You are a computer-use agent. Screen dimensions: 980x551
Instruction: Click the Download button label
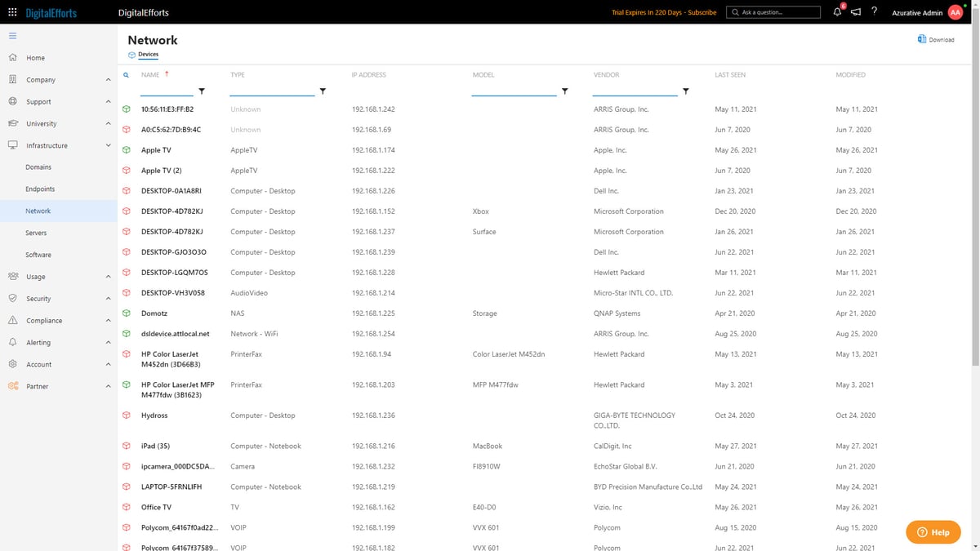(x=942, y=39)
